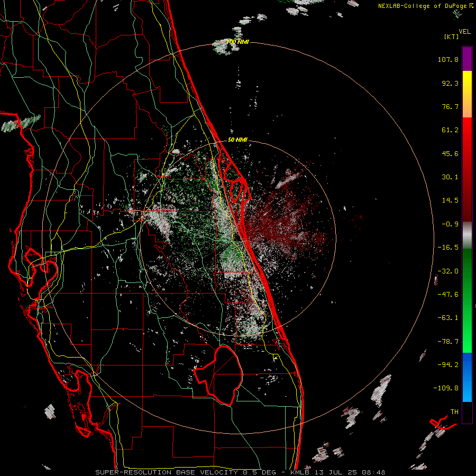The width and height of the screenshot is (476, 476).
Task: Click the 14.5 velocity scale value
Action: 450,200
